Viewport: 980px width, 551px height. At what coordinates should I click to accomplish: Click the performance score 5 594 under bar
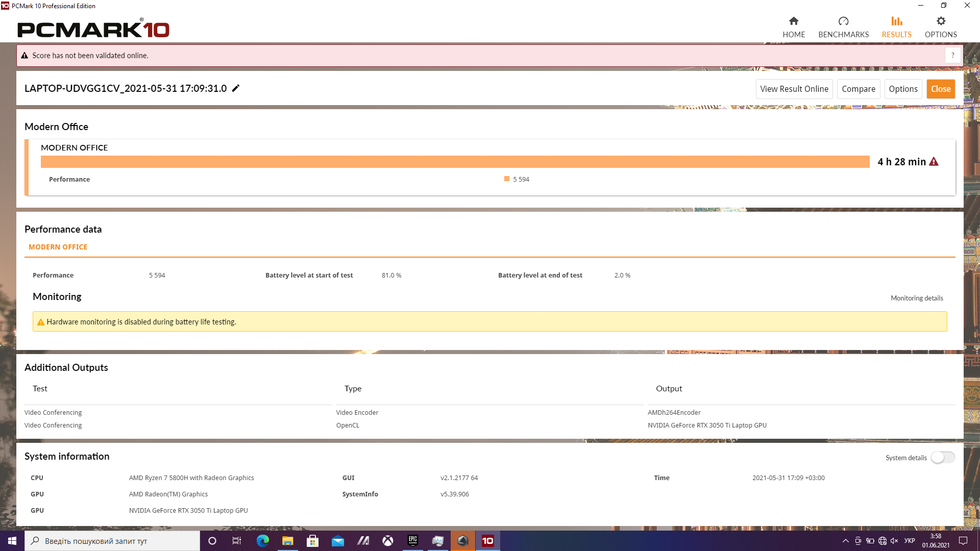[521, 179]
